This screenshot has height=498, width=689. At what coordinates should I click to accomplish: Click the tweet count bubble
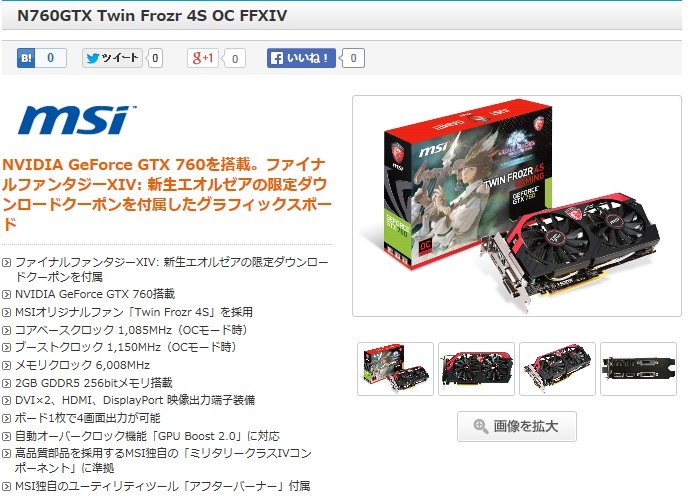click(155, 58)
